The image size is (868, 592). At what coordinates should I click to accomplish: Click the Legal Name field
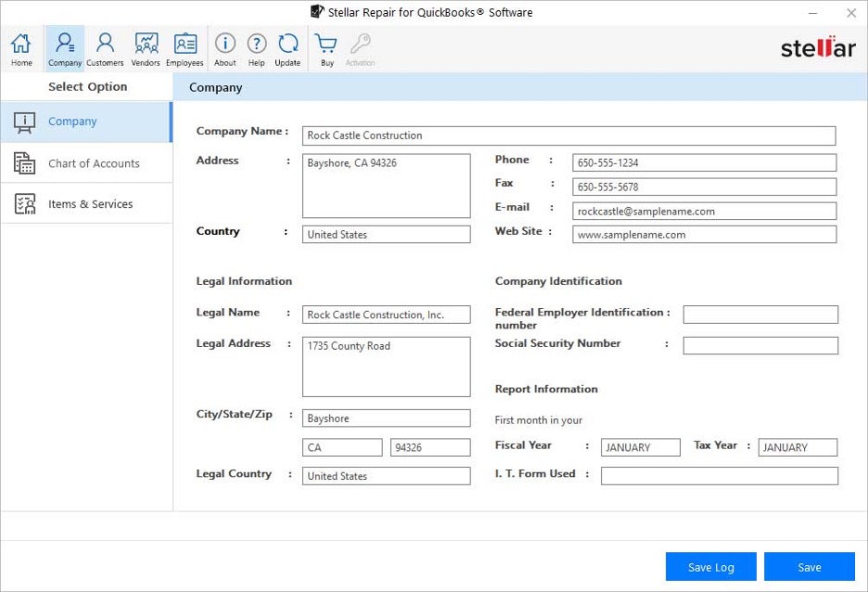pyautogui.click(x=387, y=315)
